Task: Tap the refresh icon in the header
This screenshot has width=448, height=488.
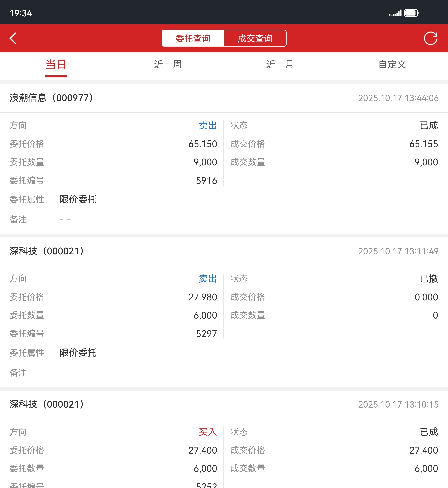Action: (x=430, y=38)
